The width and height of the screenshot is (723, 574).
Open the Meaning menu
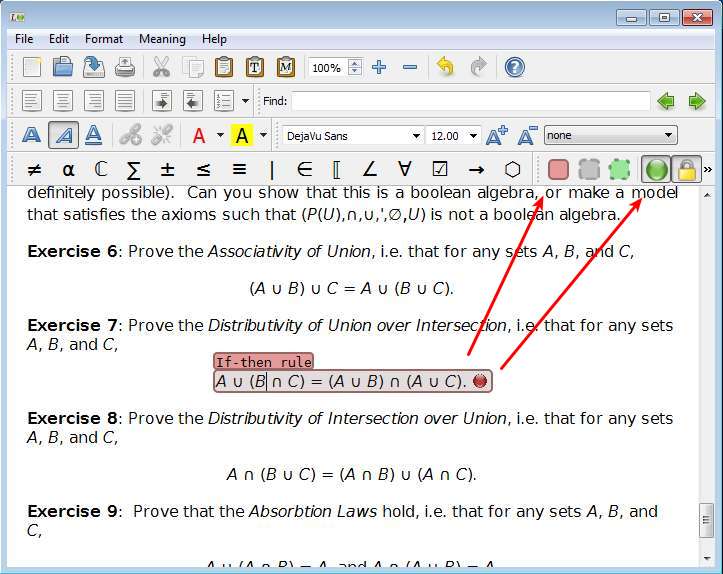(162, 39)
